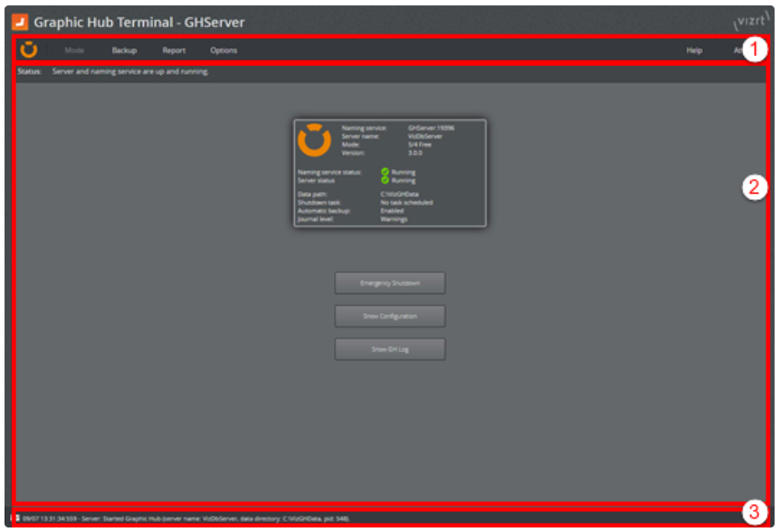This screenshot has height=532, width=780.
Task: Click the version value '3.0.0'
Action: pos(414,153)
